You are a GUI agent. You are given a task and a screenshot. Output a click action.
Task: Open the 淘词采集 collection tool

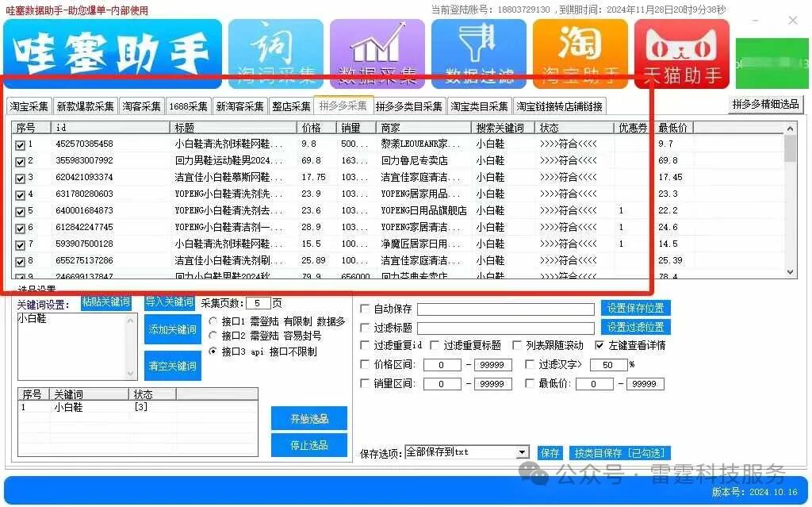(276, 53)
